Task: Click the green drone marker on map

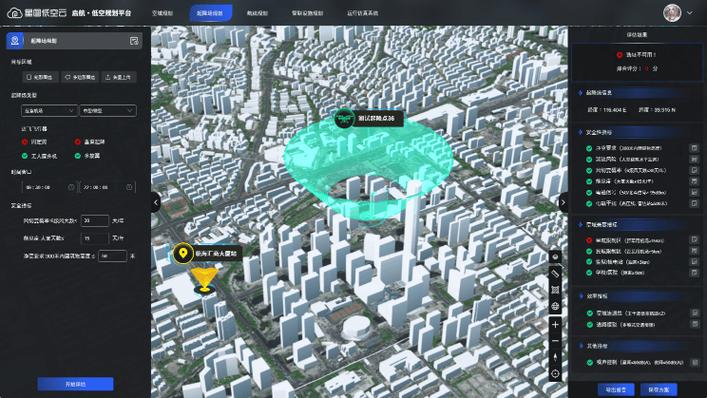Action: (344, 118)
